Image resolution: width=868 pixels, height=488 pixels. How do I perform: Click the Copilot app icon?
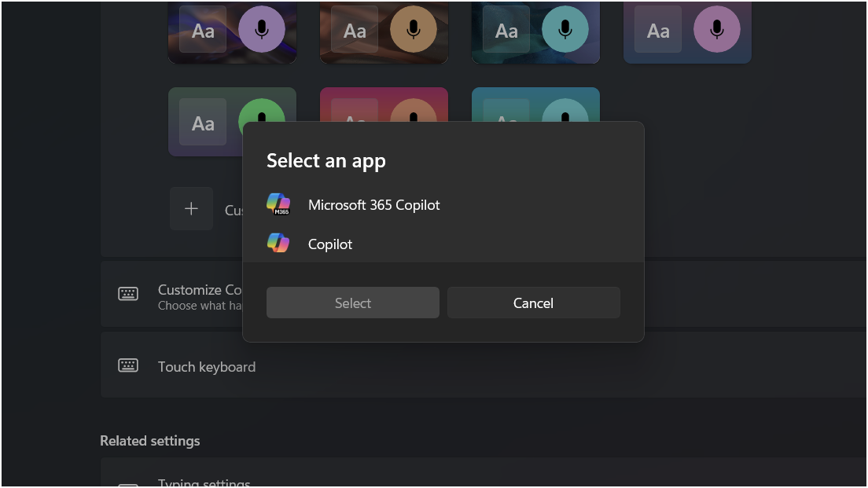278,244
